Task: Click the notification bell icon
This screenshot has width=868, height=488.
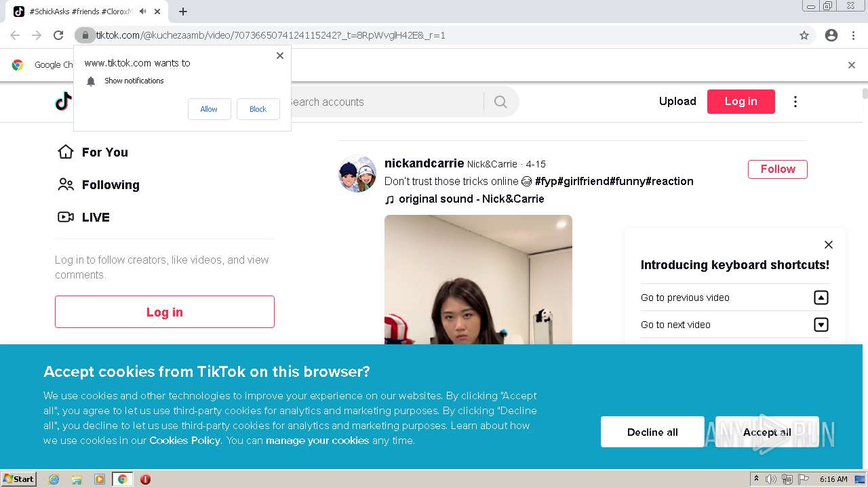Action: pyautogui.click(x=91, y=81)
